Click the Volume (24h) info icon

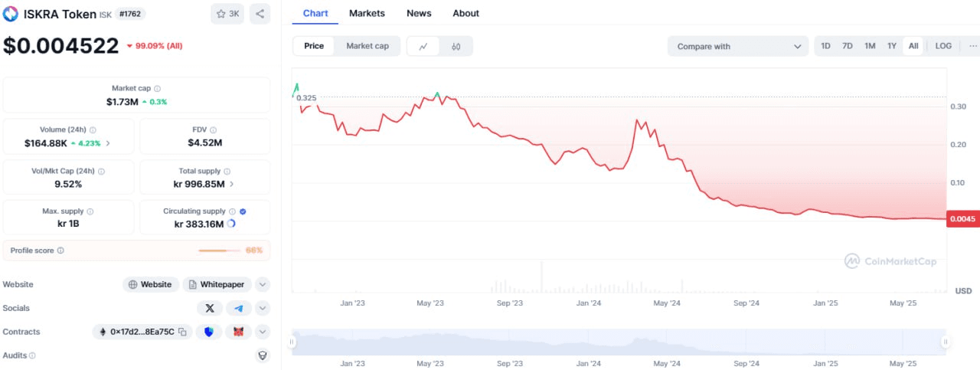click(93, 130)
